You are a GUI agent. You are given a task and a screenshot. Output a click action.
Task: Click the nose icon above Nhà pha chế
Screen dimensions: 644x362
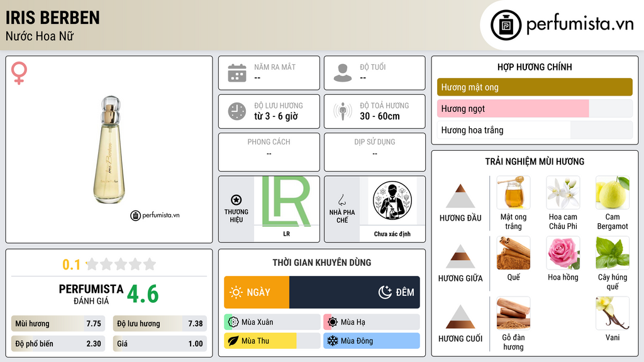coord(341,200)
